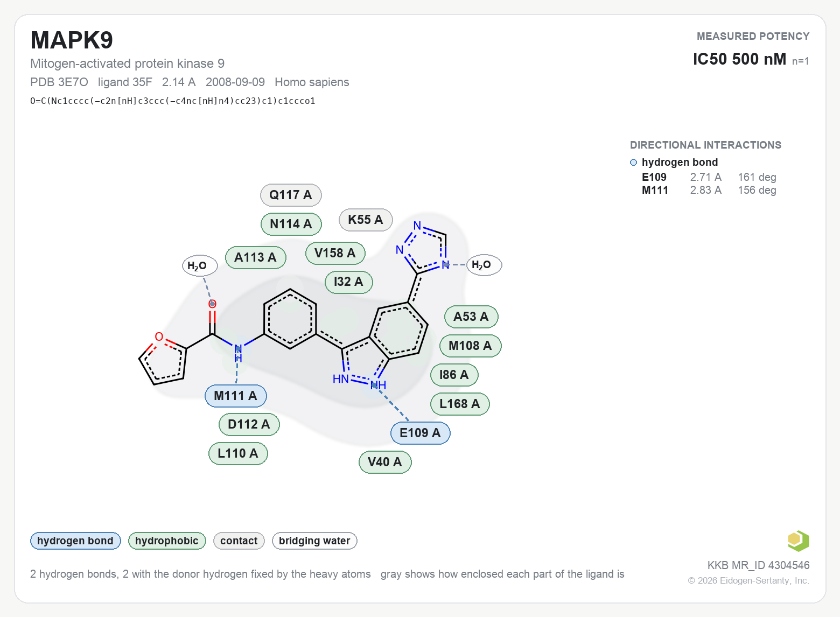
Task: Pick the L110 A residue label
Action: point(238,453)
